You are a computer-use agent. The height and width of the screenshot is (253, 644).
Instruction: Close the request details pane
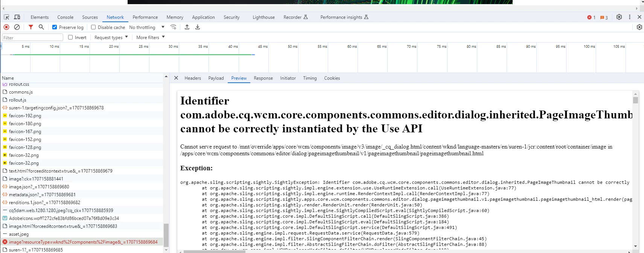click(x=176, y=78)
